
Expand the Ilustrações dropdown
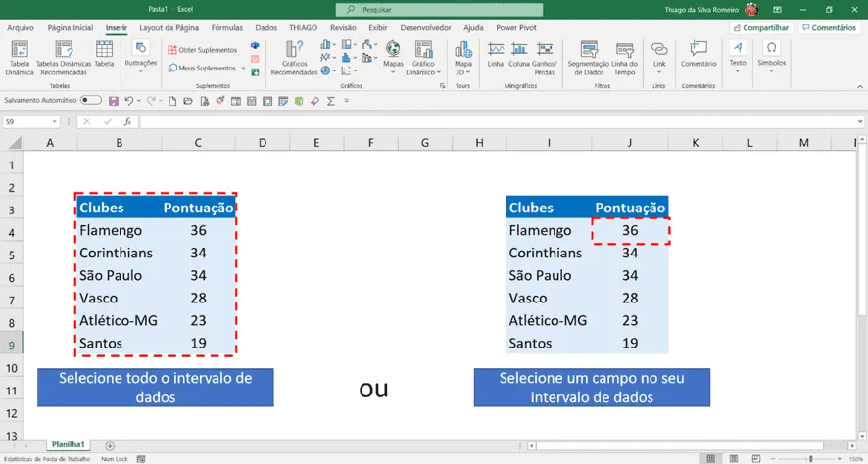click(x=141, y=57)
